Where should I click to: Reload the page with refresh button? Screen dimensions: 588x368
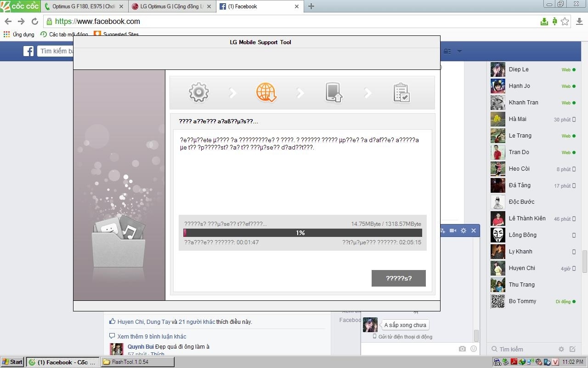[x=34, y=22]
